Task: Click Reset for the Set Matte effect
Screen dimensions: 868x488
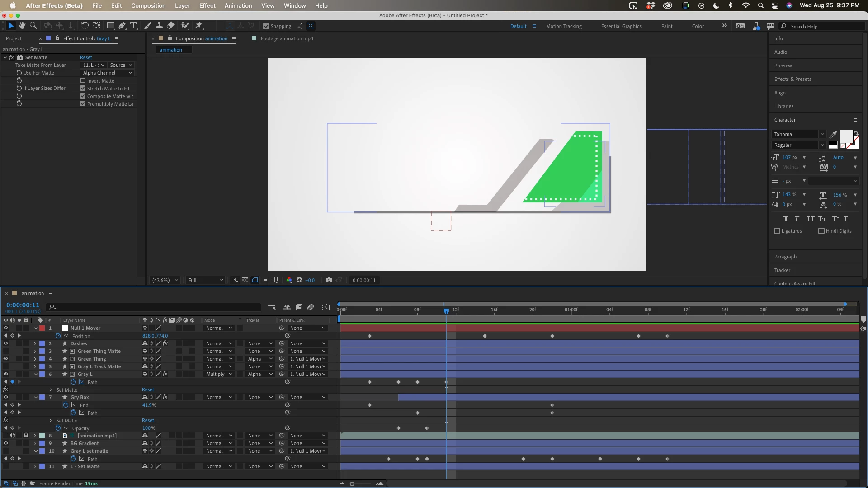Action: 86,57
